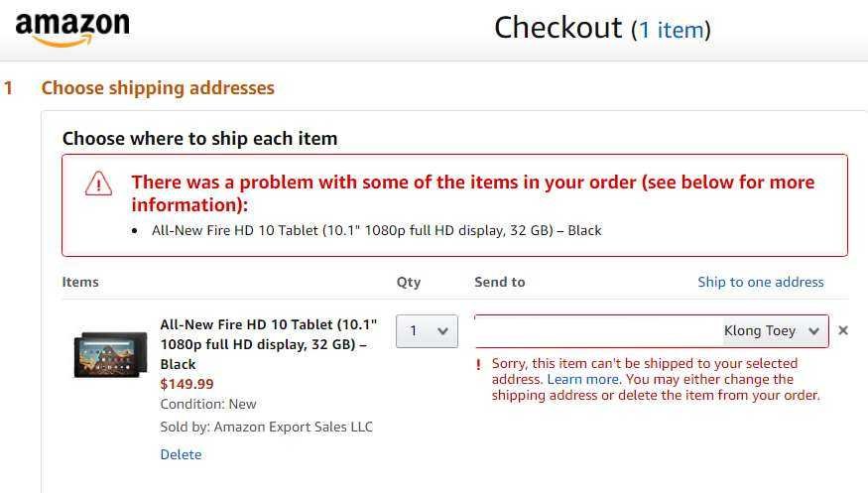This screenshot has height=493, width=868.
Task: Open the Learn more link
Action: point(583,380)
